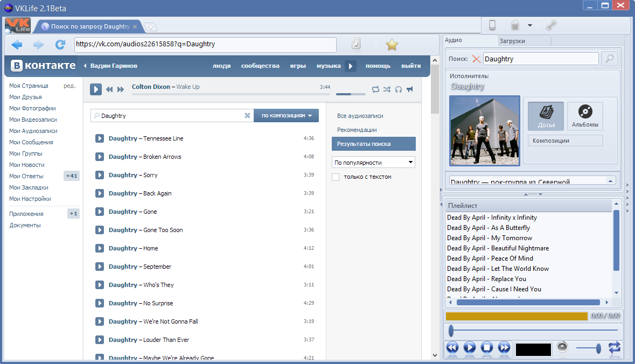Viewport: 635px width, 364px height.
Task: Enable 'только с текстом' checkbox
Action: [x=336, y=177]
